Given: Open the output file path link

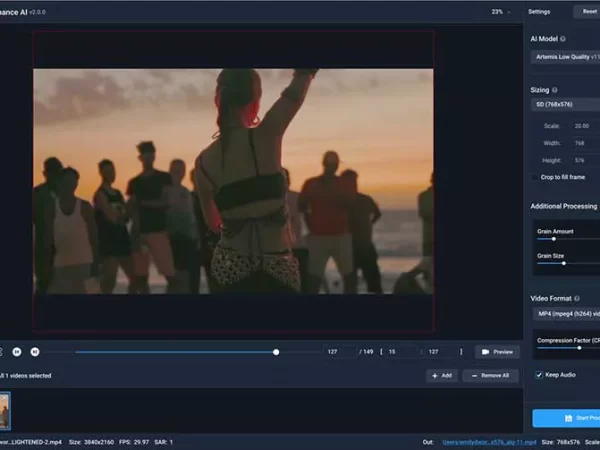Looking at the screenshot, I should 489,442.
